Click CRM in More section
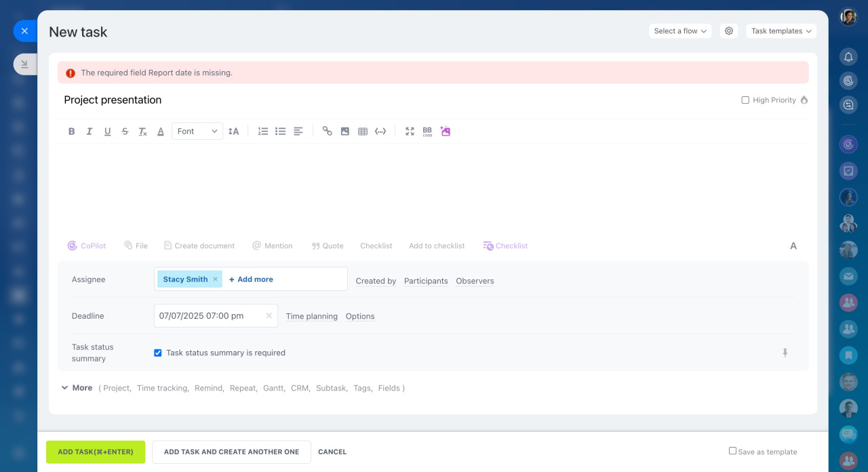This screenshot has width=868, height=472. coord(300,388)
